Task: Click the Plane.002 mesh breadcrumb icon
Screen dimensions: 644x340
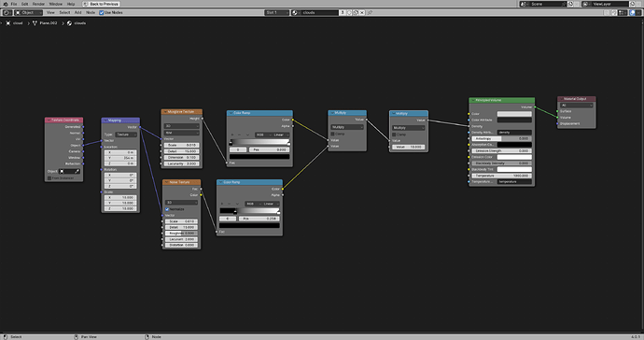Action: click(x=35, y=23)
